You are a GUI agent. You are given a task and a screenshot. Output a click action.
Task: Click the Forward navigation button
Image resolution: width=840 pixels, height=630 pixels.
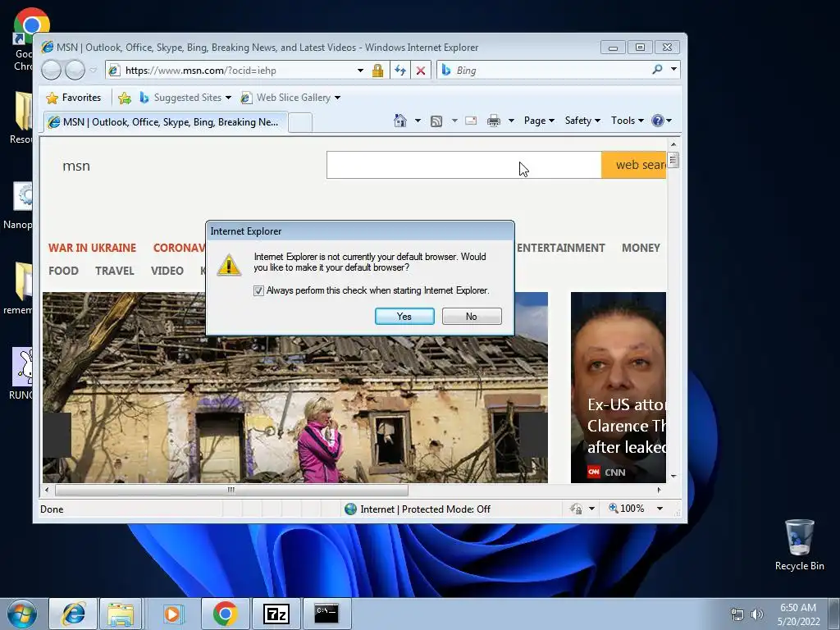(x=75, y=70)
